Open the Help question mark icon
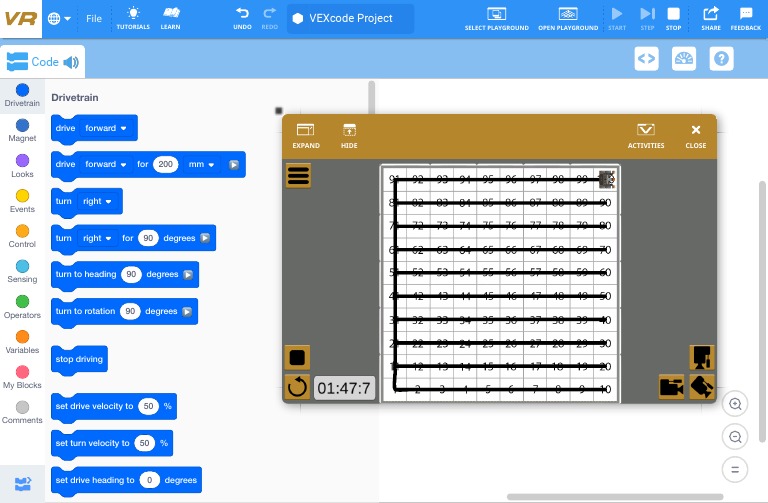 (x=721, y=59)
